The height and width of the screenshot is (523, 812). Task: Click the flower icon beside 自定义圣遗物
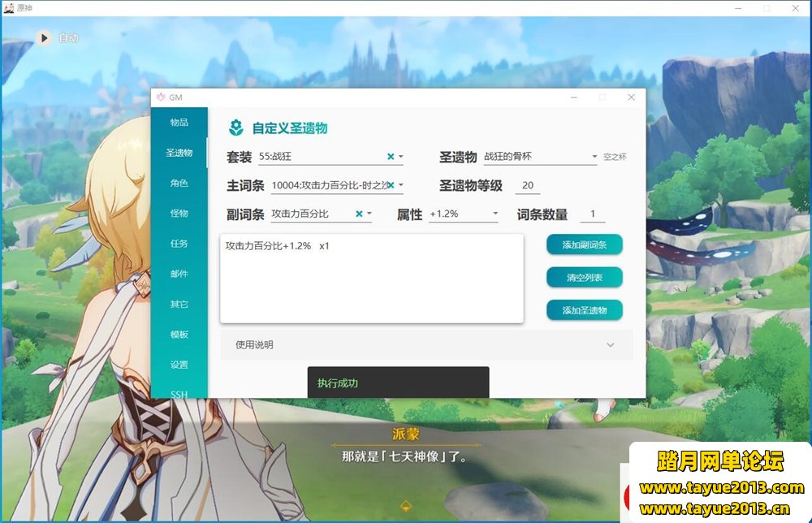236,128
